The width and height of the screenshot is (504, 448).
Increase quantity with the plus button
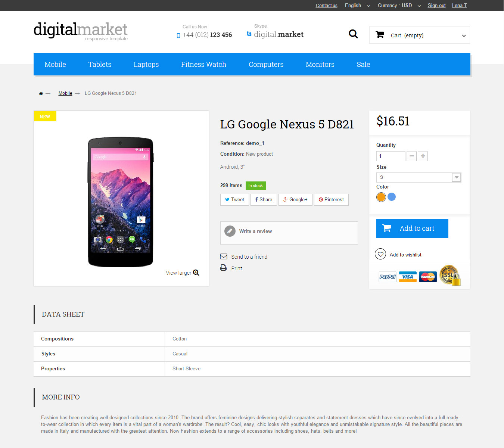click(423, 156)
